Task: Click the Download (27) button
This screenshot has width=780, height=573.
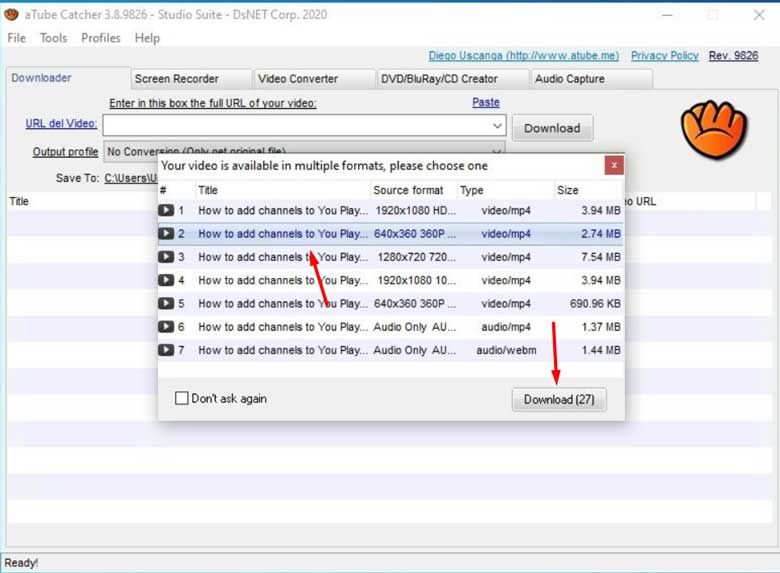Action: pos(559,399)
